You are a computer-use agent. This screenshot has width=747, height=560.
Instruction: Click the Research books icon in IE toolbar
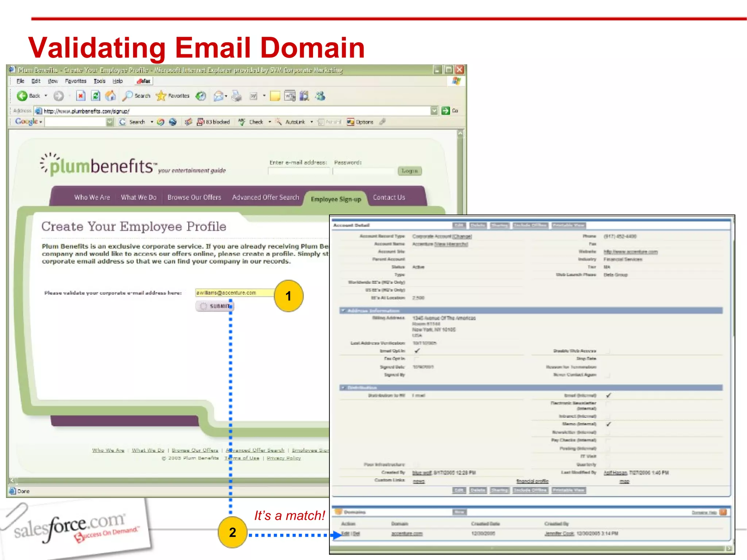[x=304, y=96]
